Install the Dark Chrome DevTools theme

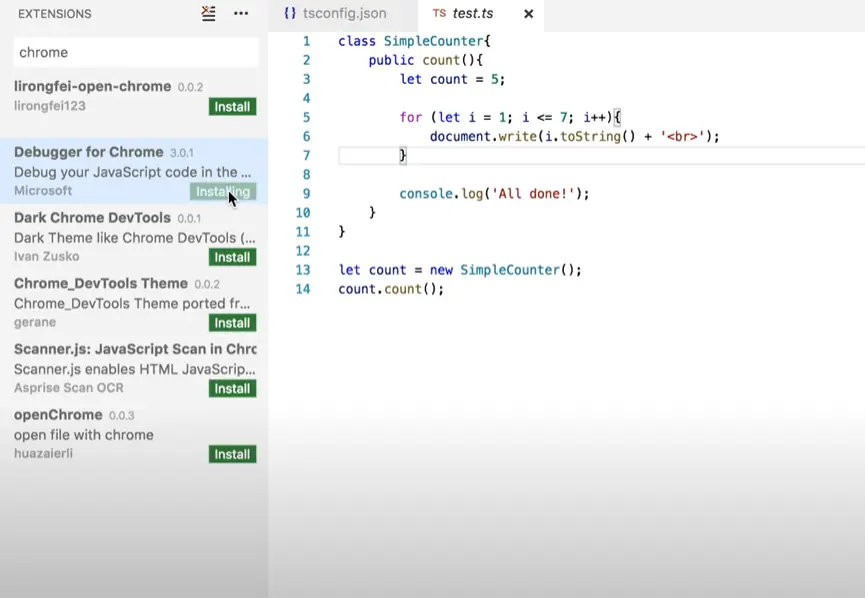(x=232, y=257)
